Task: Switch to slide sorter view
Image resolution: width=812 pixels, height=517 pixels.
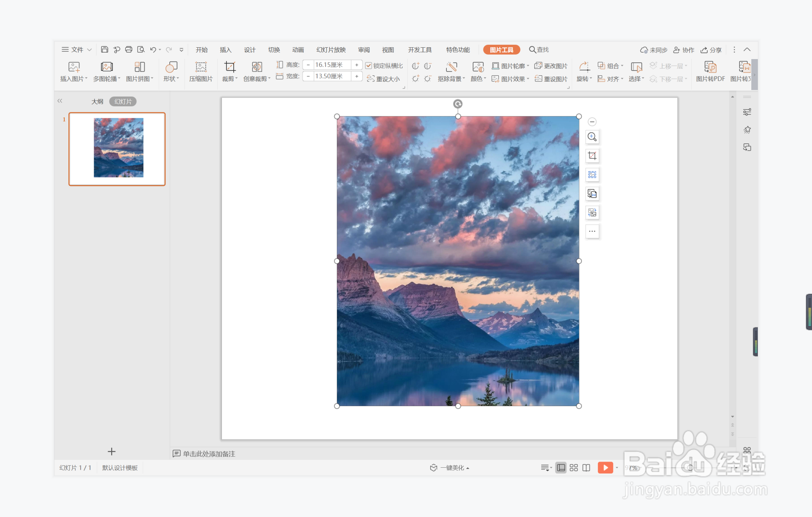Action: pos(573,468)
